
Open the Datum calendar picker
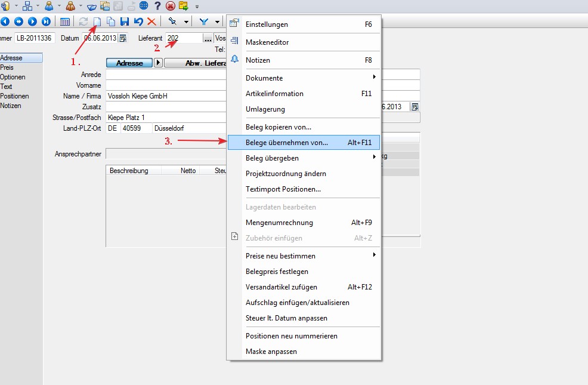[x=123, y=38]
